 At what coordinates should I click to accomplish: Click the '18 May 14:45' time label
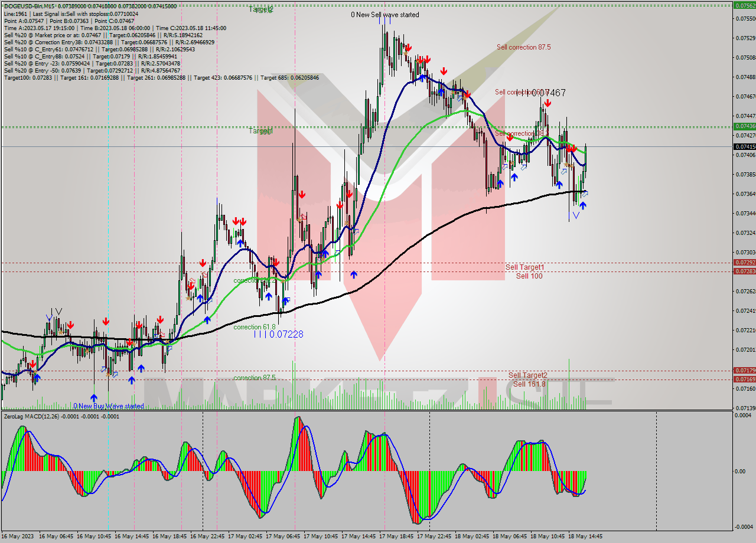[x=585, y=537]
